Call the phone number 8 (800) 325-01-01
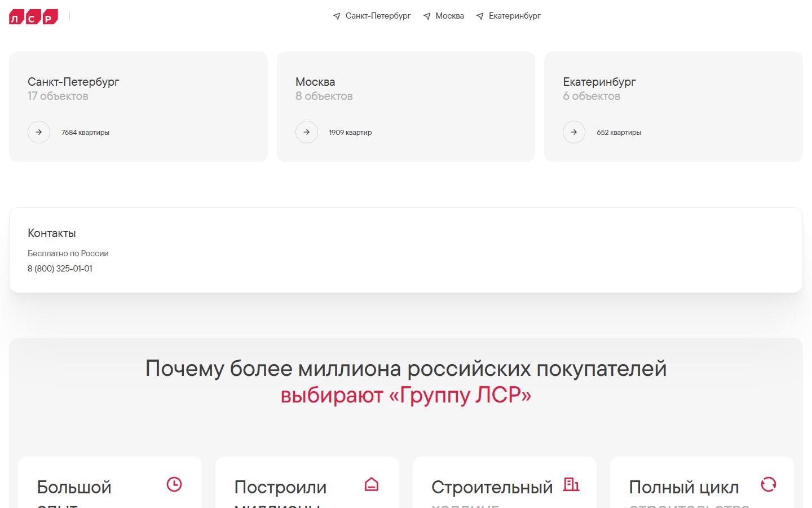Image resolution: width=812 pixels, height=508 pixels. click(60, 269)
